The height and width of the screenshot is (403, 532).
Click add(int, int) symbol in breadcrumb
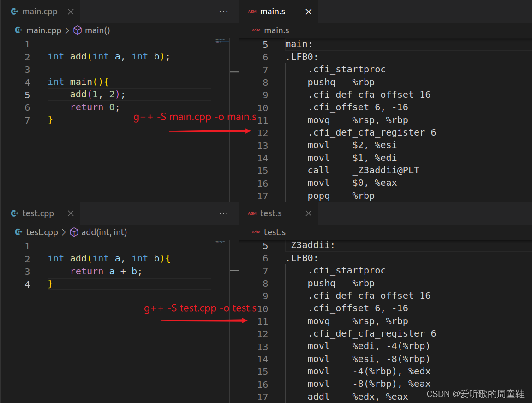[104, 232]
